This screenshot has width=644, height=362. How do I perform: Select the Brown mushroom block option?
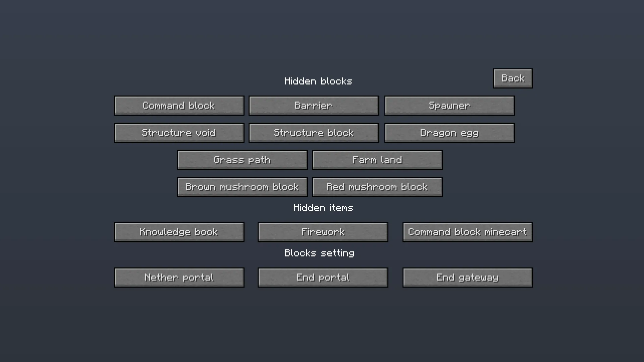coord(242,187)
